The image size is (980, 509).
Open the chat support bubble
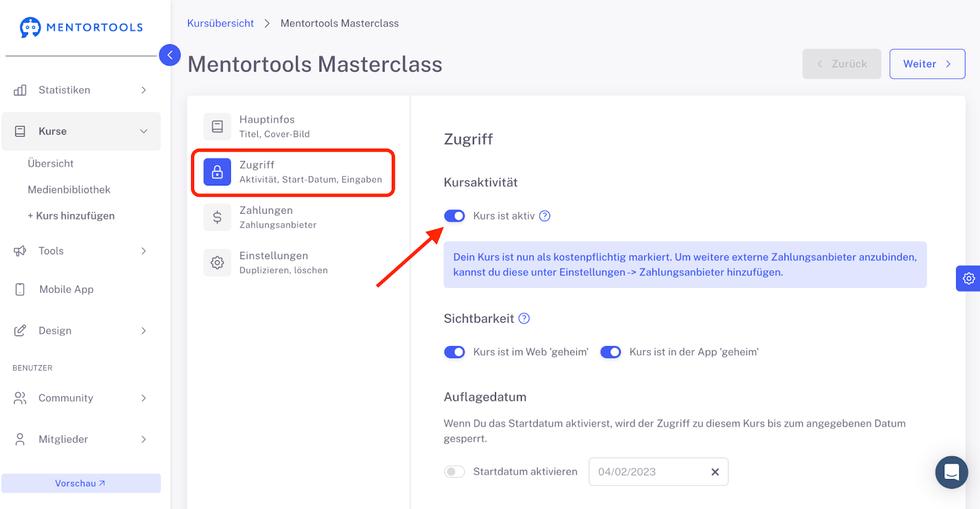pyautogui.click(x=951, y=472)
